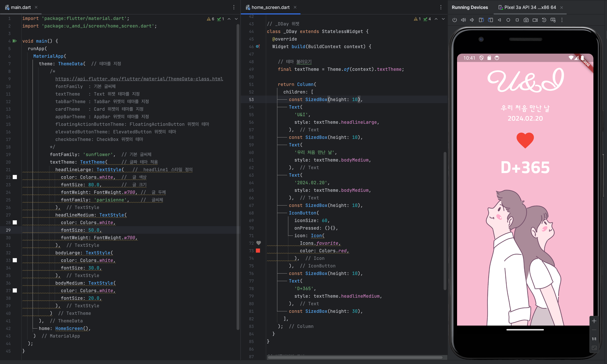Start screen recording with video camera icon
The image size is (607, 364).
pos(535,20)
